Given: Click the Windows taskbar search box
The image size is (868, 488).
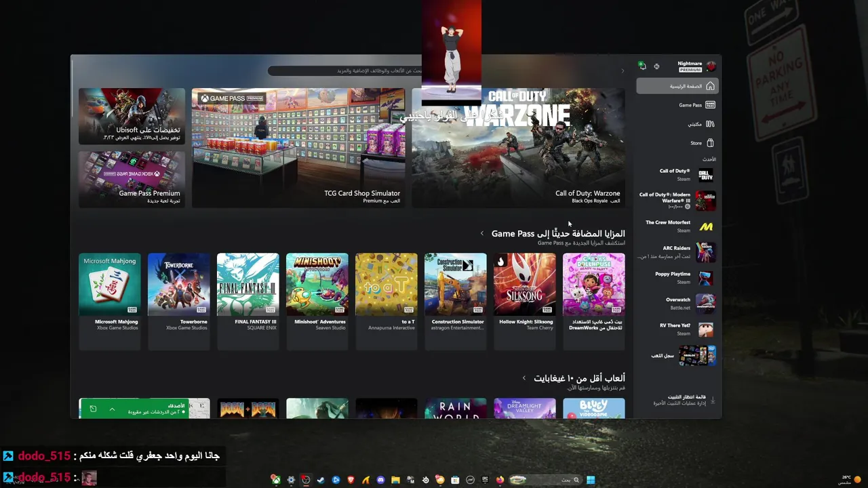Looking at the screenshot, I should 545,480.
